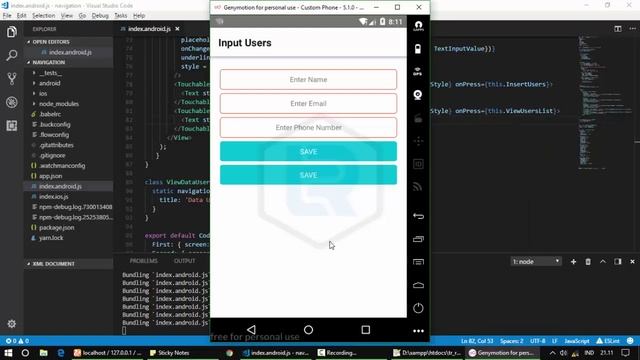Tap Android recents square button
The image size is (640, 360).
point(366,329)
